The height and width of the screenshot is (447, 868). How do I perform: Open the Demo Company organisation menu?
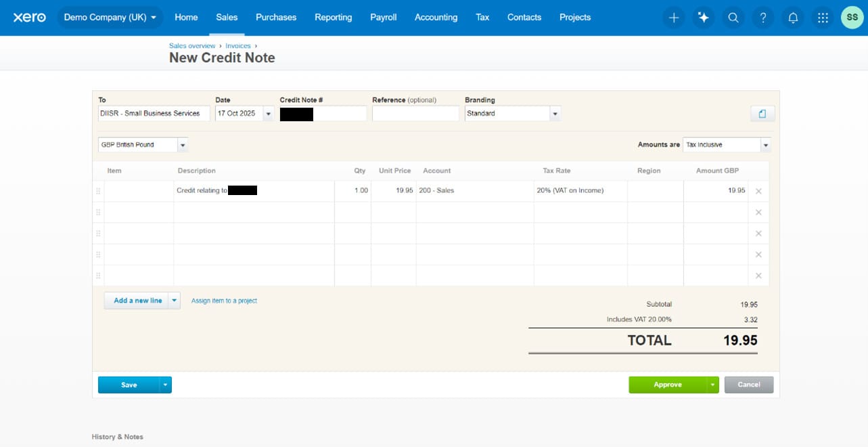[x=110, y=18]
